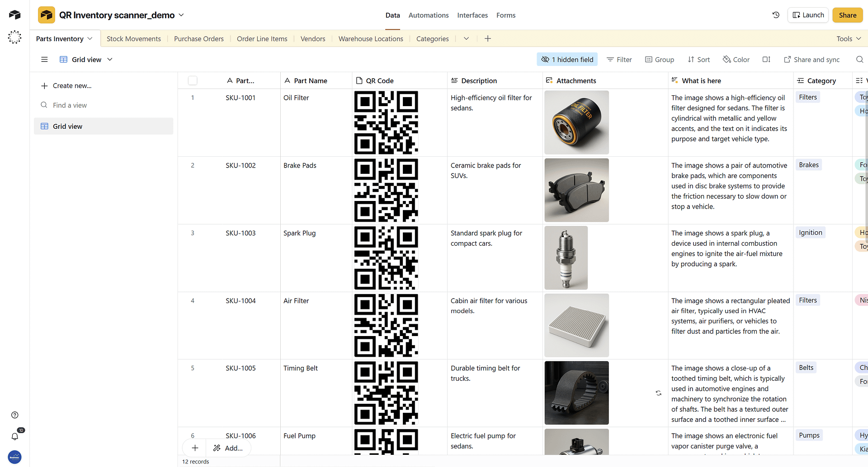Open the Grid view dropdown
The image size is (868, 467).
[x=109, y=59]
